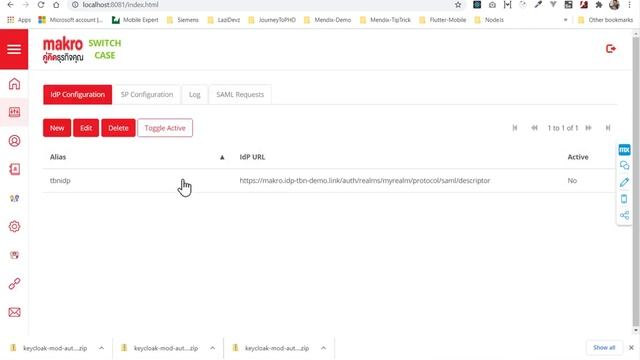
Task: Open the Other bookmarks folder
Action: pyautogui.click(x=605, y=20)
